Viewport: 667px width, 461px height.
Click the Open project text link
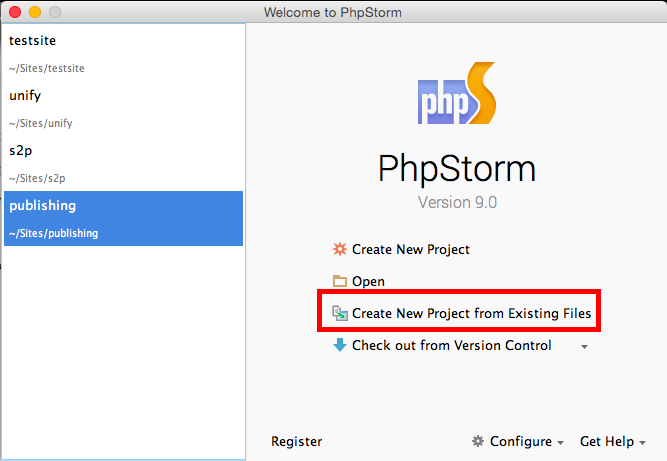coord(368,282)
